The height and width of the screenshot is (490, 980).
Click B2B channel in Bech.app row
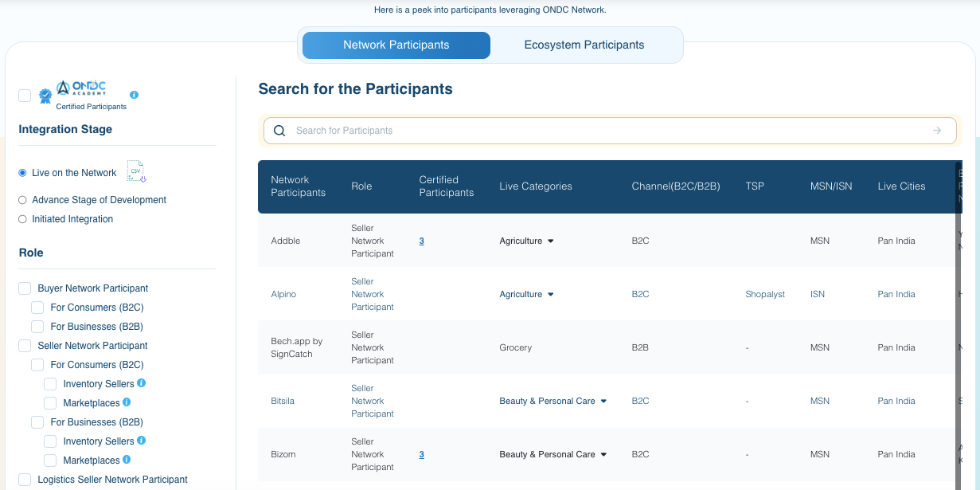(640, 347)
